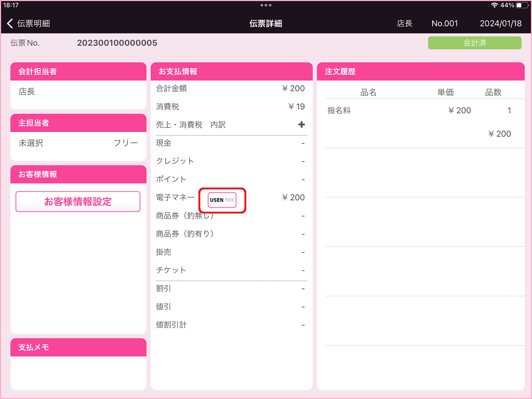This screenshot has width=532, height=399.
Task: Tap the USEN PAY logo
Action: (x=222, y=200)
